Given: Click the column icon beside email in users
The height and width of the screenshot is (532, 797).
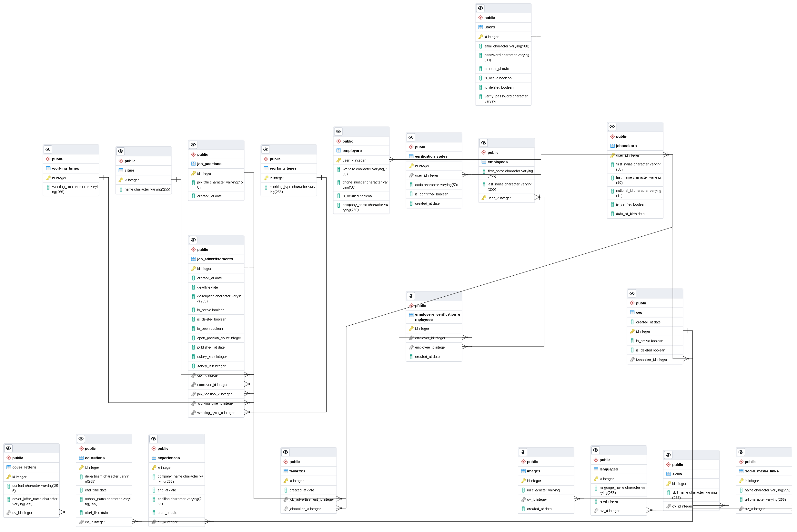Looking at the screenshot, I should (x=481, y=46).
